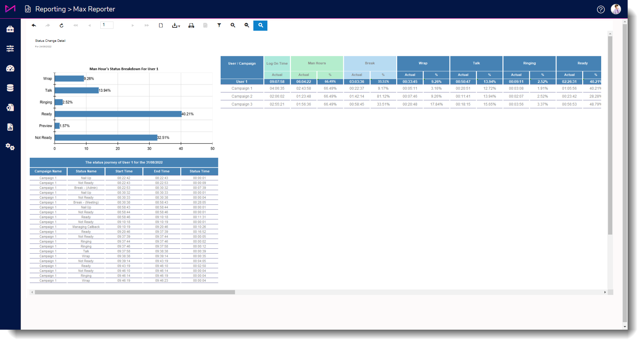Go to next report page
Screen dimensions: 644x346
(133, 25)
